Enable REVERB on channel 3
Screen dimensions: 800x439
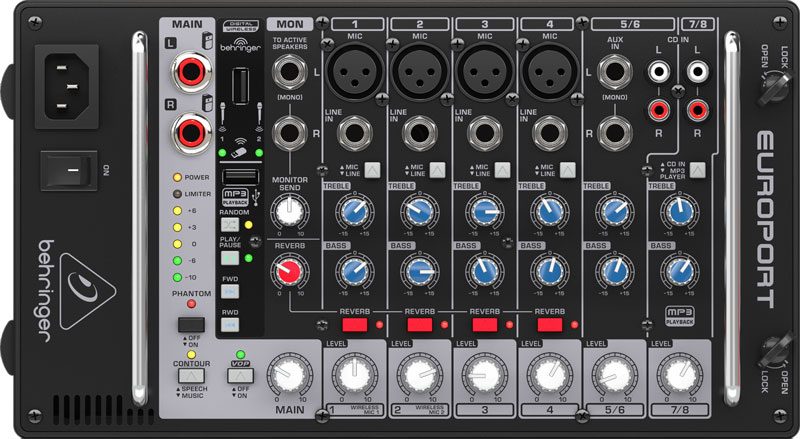pyautogui.click(x=485, y=325)
